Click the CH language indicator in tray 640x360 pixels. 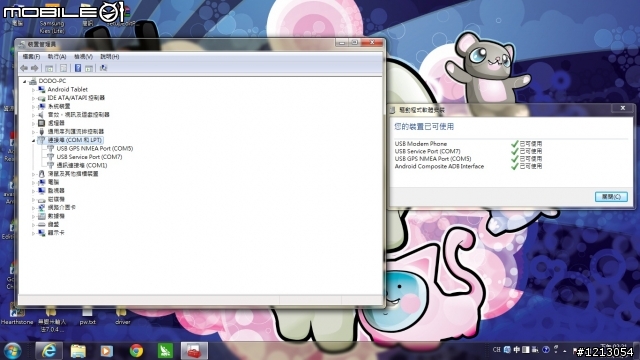[496, 350]
